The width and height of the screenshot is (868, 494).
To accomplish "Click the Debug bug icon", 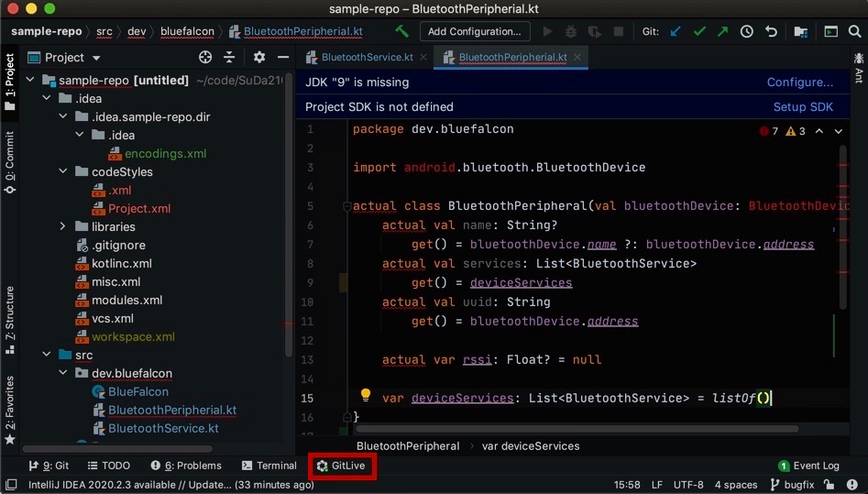I will [571, 31].
